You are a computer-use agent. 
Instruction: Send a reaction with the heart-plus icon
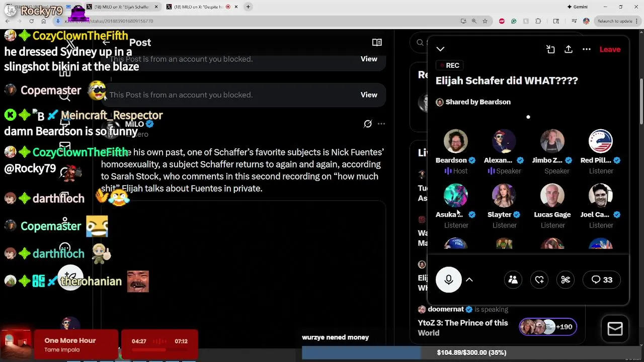click(x=539, y=280)
